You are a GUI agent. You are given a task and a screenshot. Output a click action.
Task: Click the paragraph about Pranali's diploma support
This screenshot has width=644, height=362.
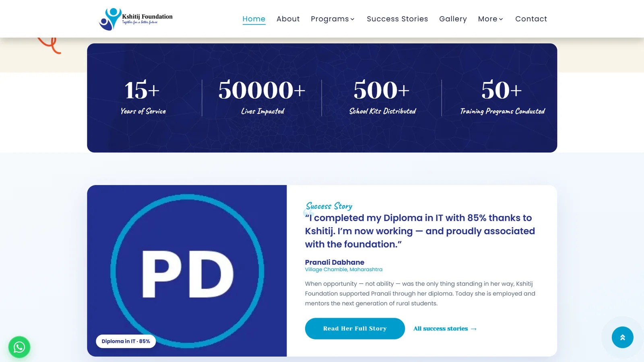pos(420,294)
